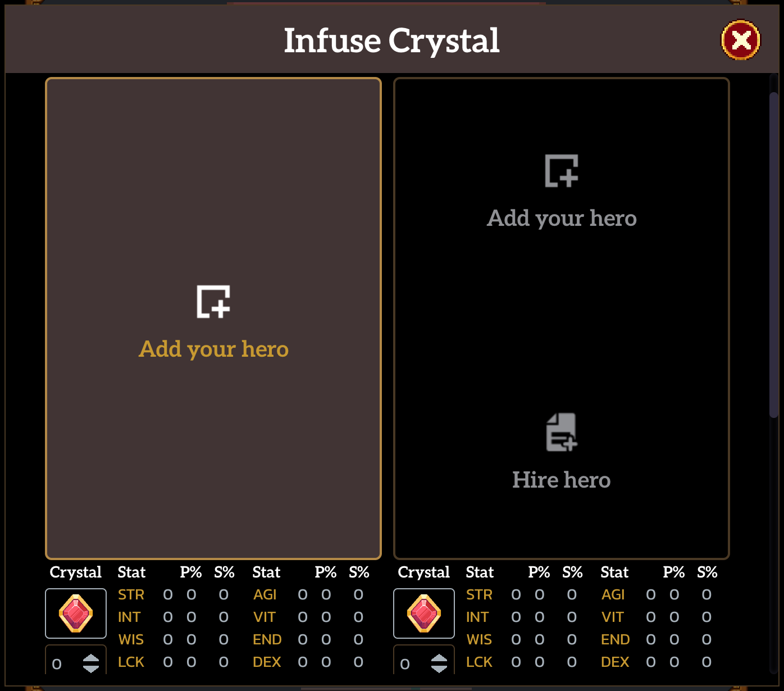Click the vertical scrollbar on the right edge

coord(773,253)
